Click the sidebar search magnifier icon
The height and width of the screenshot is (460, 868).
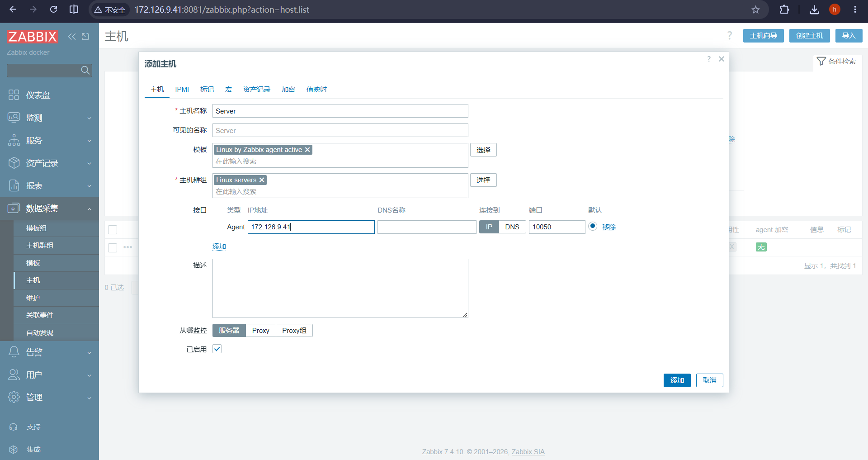click(85, 70)
